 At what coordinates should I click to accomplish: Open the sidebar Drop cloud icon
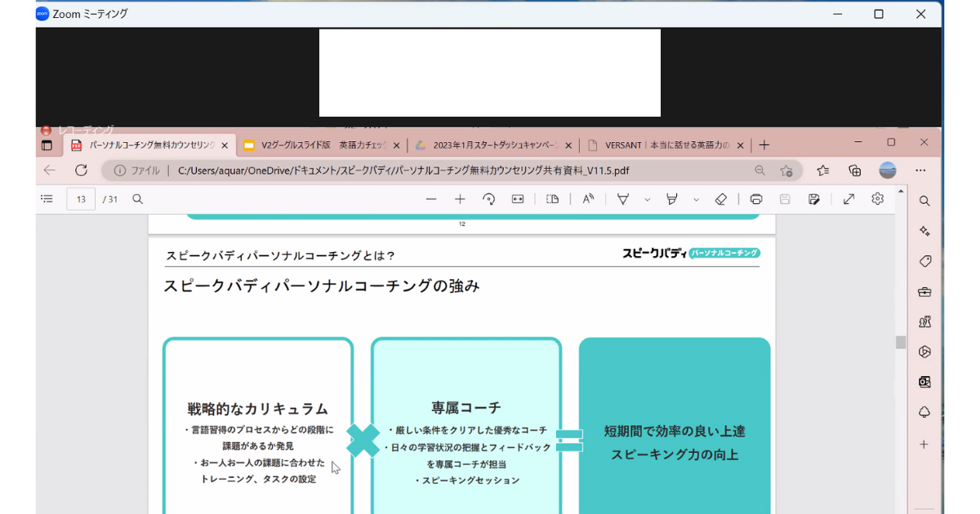924,412
